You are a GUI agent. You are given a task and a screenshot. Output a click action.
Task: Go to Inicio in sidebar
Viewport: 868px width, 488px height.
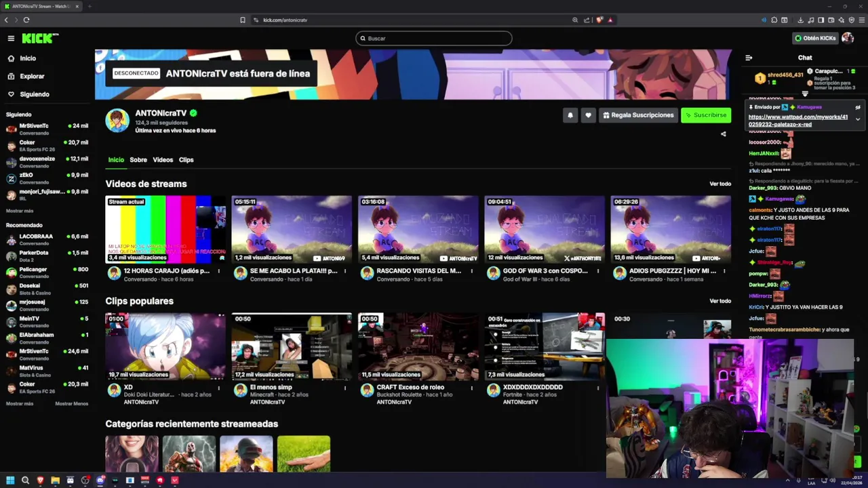tap(28, 58)
